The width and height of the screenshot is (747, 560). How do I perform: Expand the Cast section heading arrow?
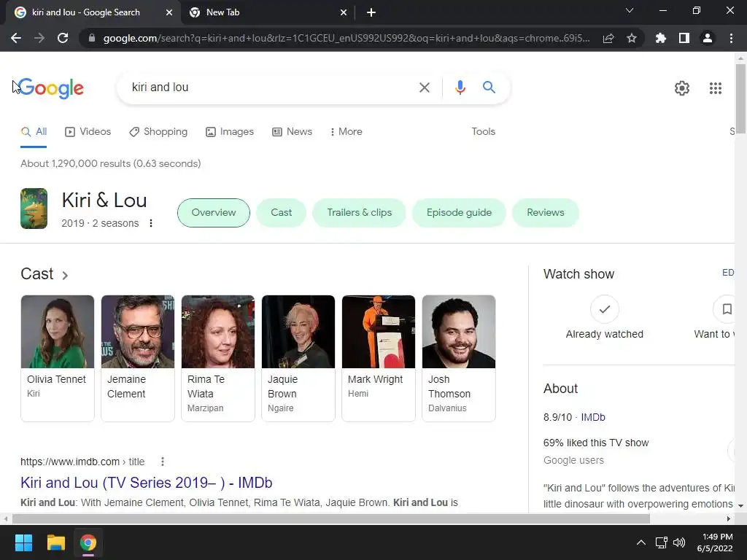(65, 275)
